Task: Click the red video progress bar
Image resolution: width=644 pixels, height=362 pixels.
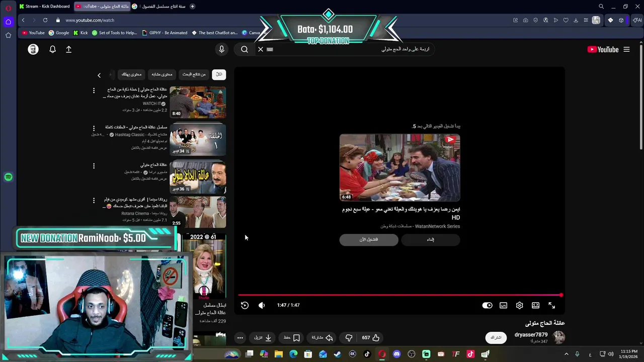Action: click(x=400, y=295)
